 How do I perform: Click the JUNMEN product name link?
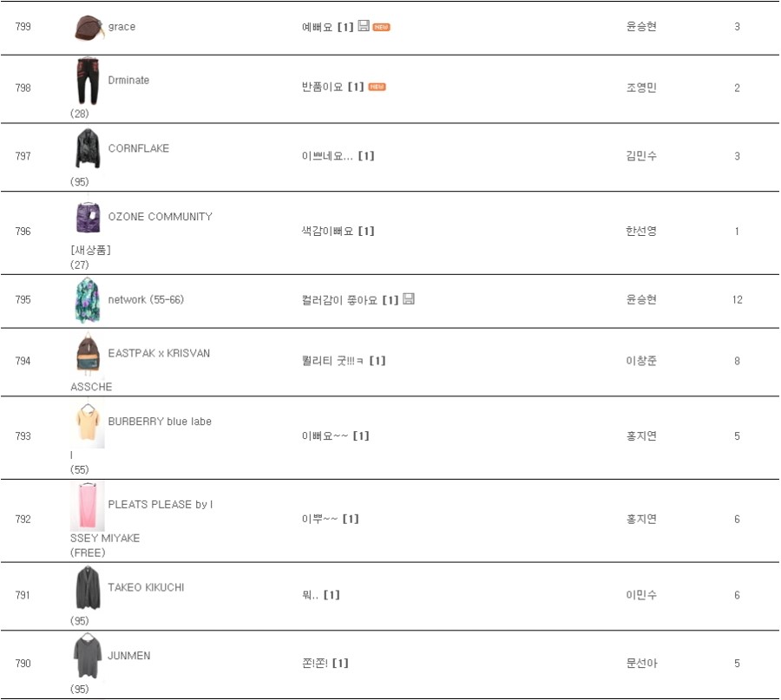tap(129, 656)
